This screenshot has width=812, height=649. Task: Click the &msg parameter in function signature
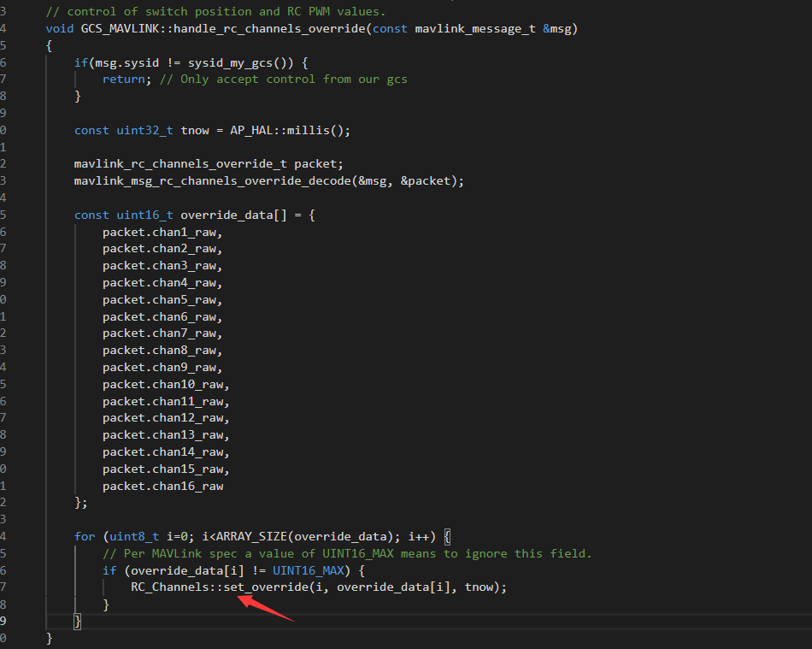tap(556, 28)
